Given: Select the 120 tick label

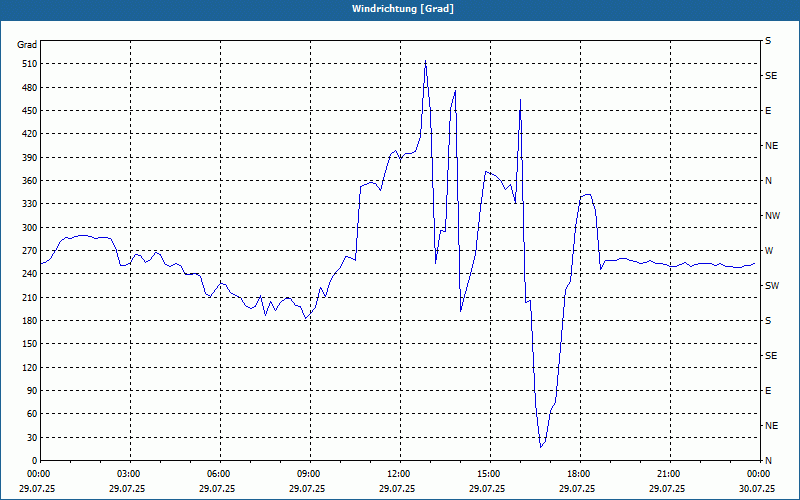Looking at the screenshot, I should pos(30,367).
